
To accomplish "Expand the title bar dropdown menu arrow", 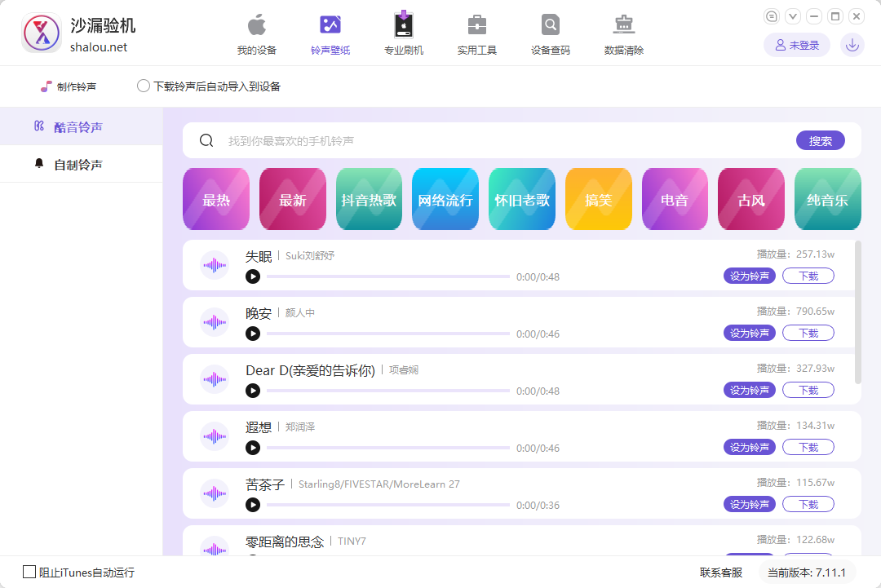I will point(793,16).
